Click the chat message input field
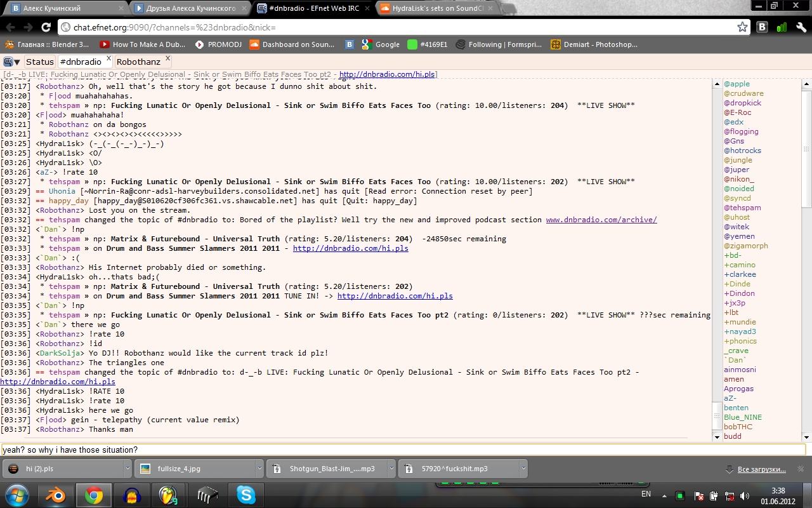 pyautogui.click(x=403, y=450)
